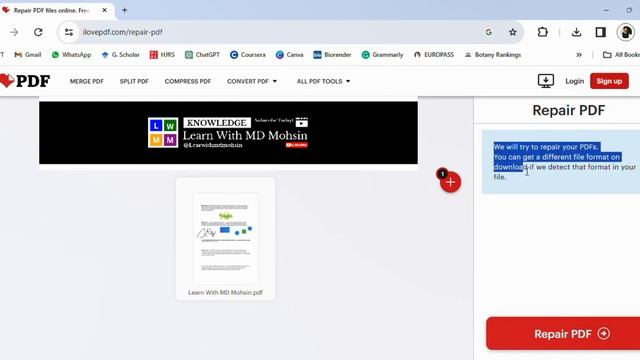
Task: Open the WhatsApp bookmark
Action: (x=71, y=55)
